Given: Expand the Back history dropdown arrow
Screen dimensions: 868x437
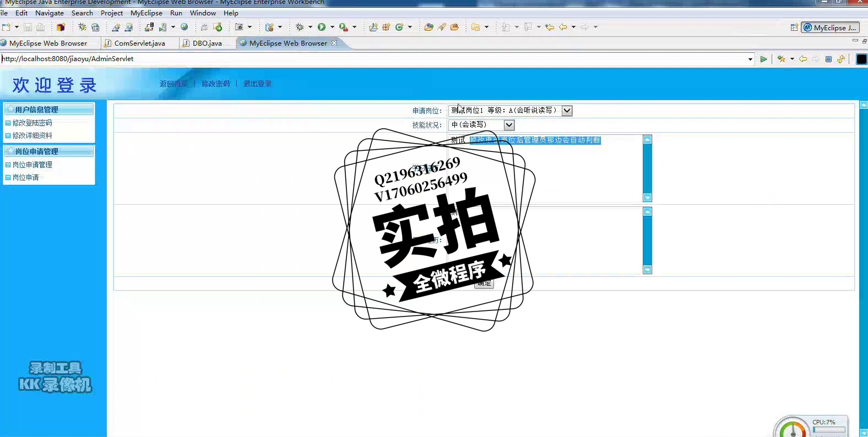Looking at the screenshot, I should (x=573, y=27).
